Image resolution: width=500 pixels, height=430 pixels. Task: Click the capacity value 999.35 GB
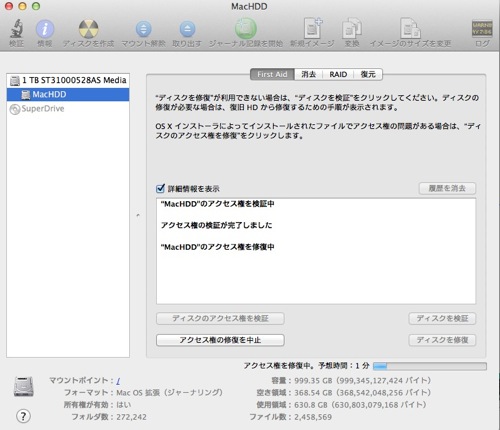pyautogui.click(x=313, y=381)
